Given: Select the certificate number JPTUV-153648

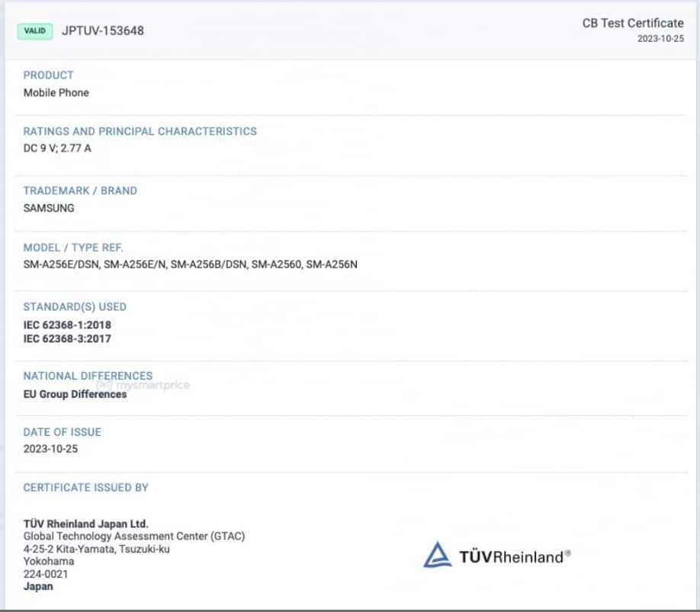Looking at the screenshot, I should point(103,30).
